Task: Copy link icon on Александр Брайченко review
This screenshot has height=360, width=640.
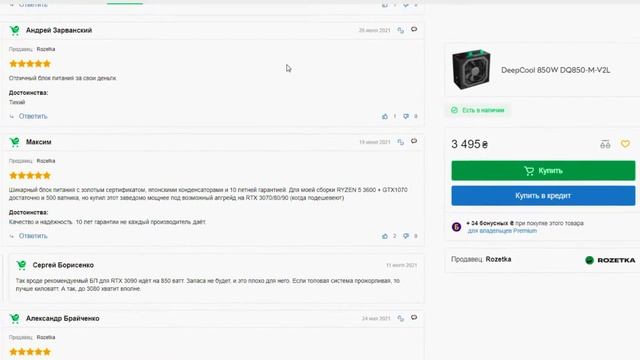Action: coord(401,318)
